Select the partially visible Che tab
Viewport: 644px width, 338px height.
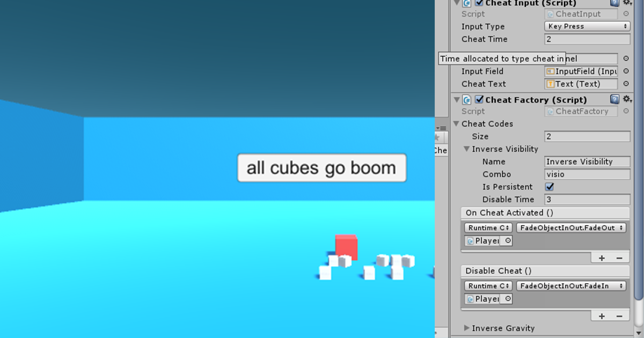click(x=441, y=151)
